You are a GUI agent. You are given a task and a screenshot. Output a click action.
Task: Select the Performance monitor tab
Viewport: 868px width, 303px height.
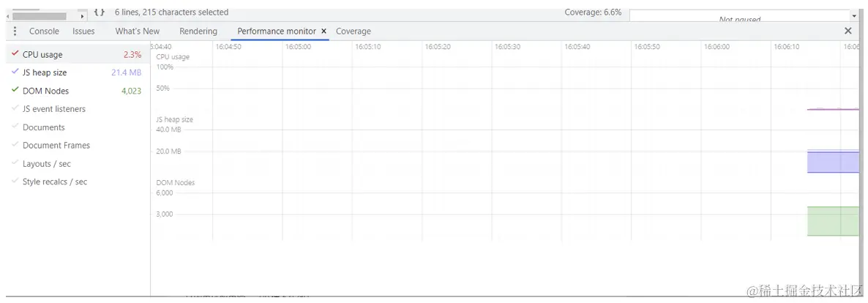point(276,31)
